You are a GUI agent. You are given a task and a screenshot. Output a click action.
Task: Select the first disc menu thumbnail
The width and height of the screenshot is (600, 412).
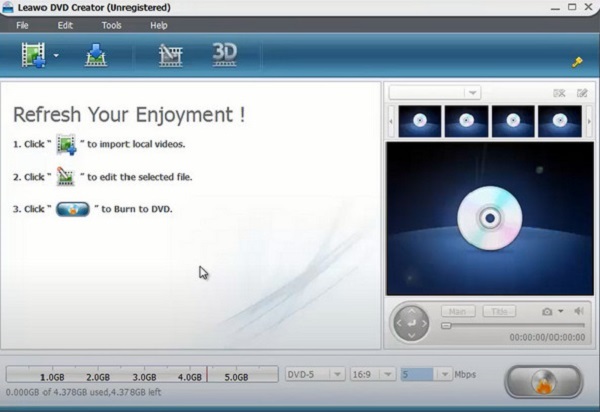(420, 121)
